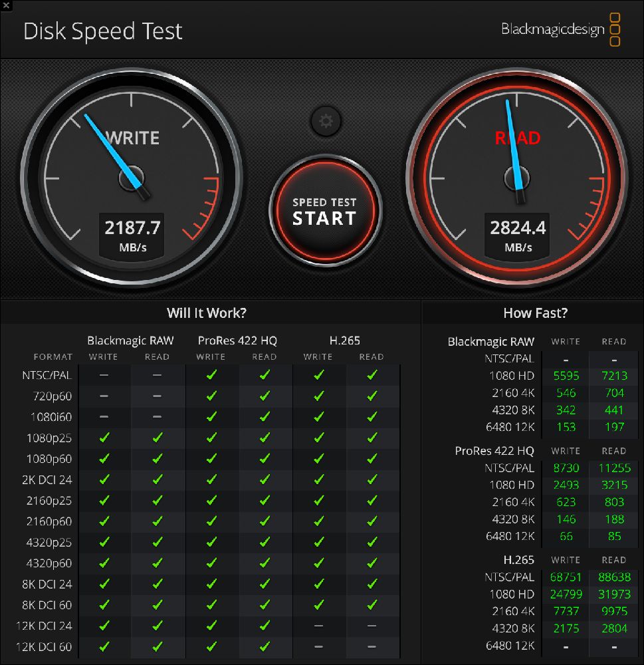Click the READ speed gauge dial
The image size is (644, 665).
[517, 176]
